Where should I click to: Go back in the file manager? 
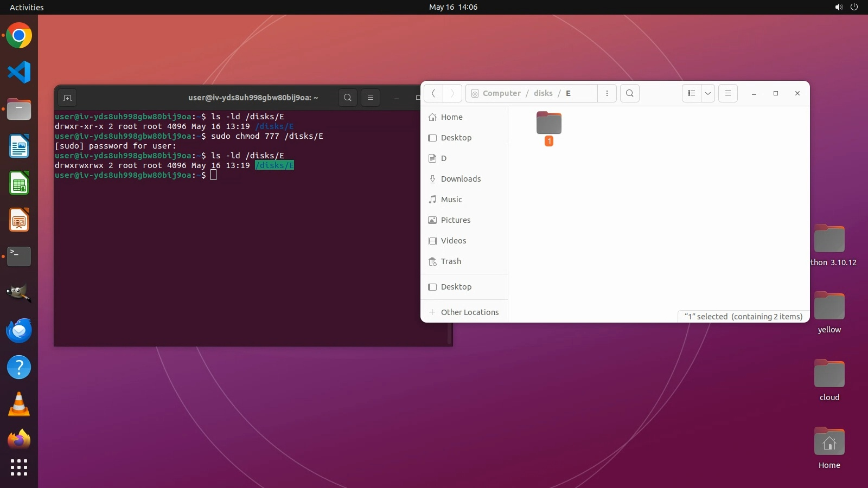(433, 93)
